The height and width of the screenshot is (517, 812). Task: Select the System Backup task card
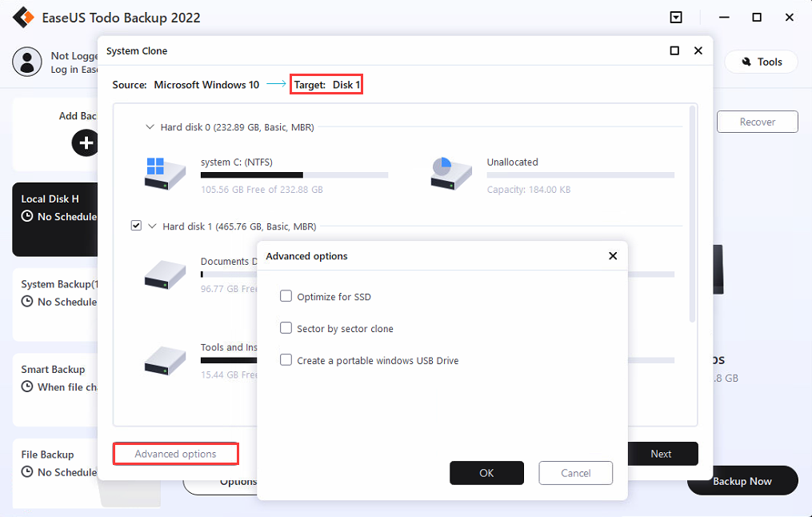[x=55, y=305]
